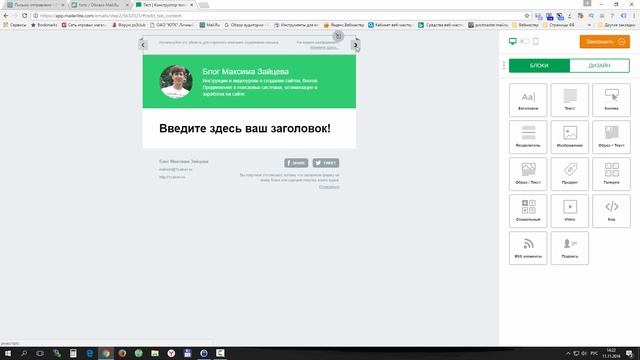Add a Разделитель divider block
The image size is (640, 360).
point(528,137)
